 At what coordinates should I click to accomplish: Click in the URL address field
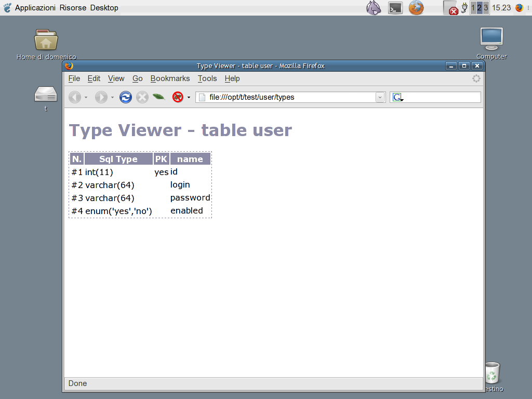[291, 97]
